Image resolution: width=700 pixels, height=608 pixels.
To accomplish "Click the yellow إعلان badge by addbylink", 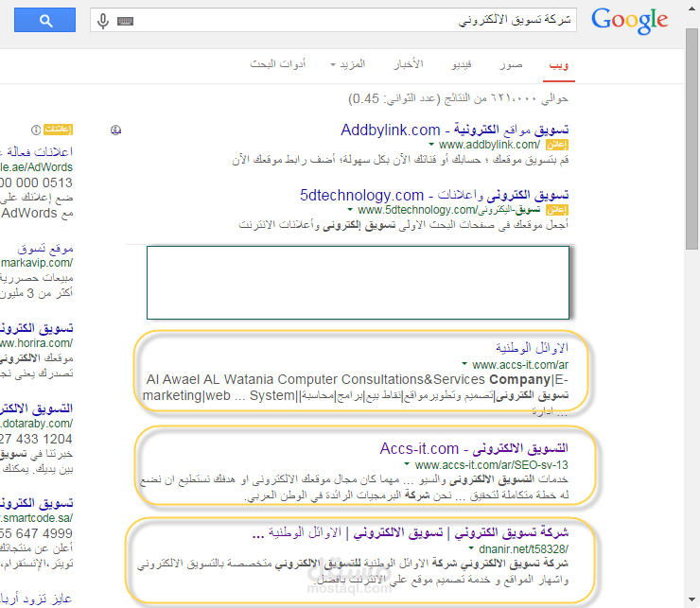I will (557, 145).
